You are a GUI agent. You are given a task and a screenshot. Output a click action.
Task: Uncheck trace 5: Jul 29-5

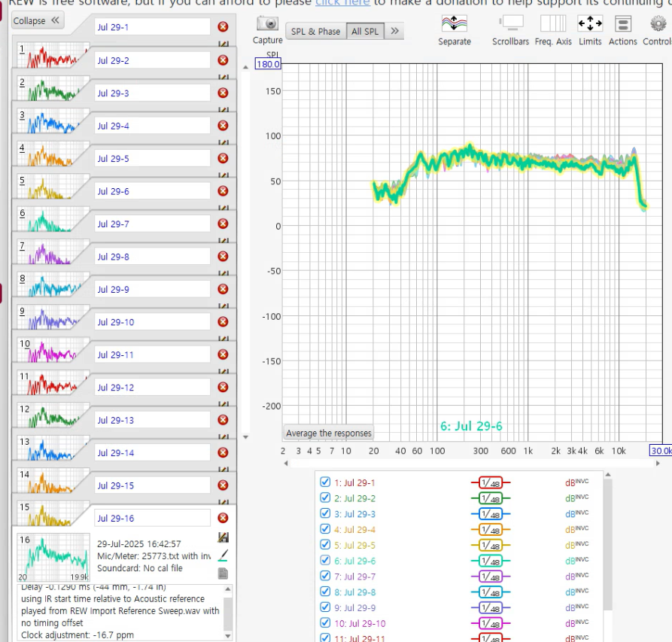325,545
